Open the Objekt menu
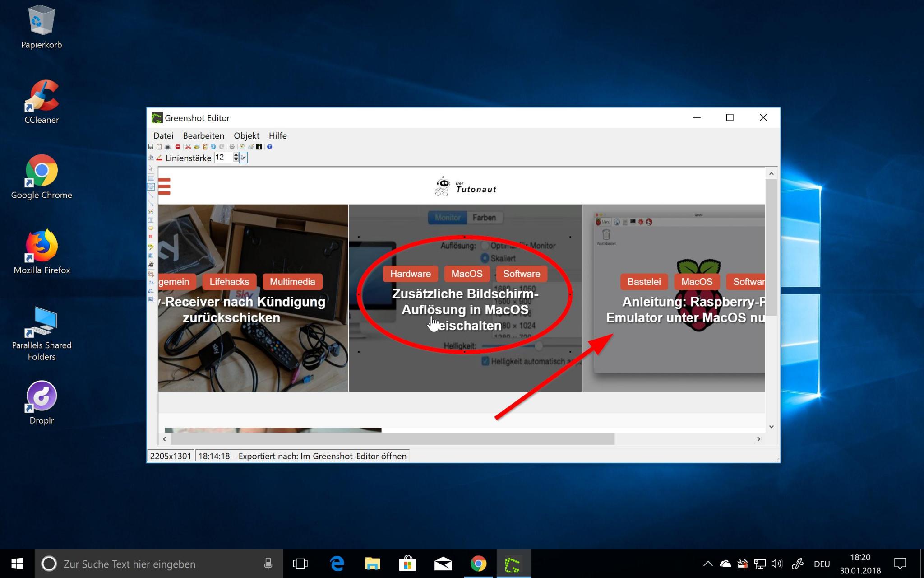924x578 pixels. pos(246,136)
